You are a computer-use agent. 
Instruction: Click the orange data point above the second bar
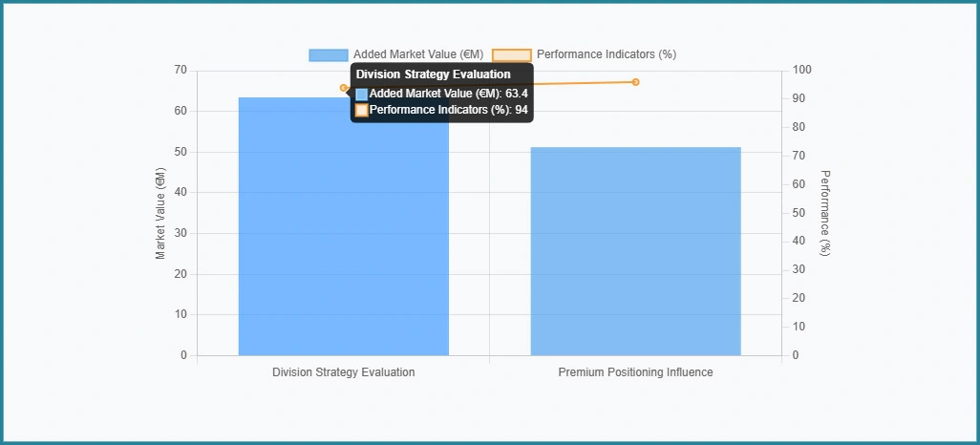pos(635,82)
